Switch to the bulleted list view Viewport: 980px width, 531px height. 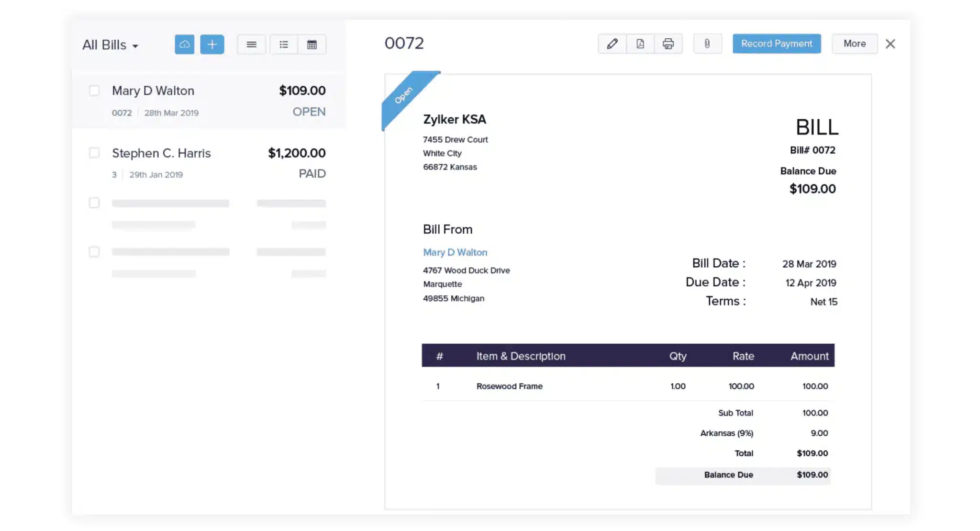(284, 45)
